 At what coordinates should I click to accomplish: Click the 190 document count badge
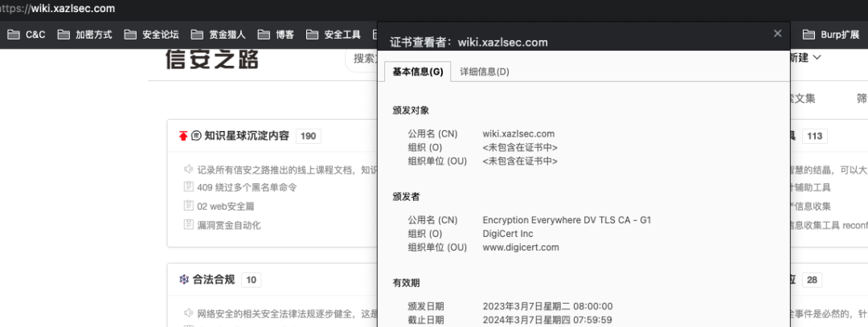tap(309, 136)
